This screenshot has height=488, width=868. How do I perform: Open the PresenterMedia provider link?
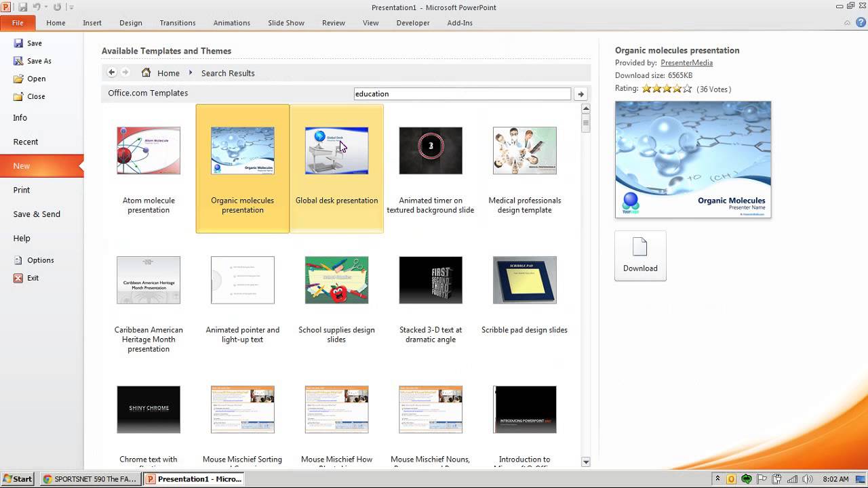click(x=686, y=63)
